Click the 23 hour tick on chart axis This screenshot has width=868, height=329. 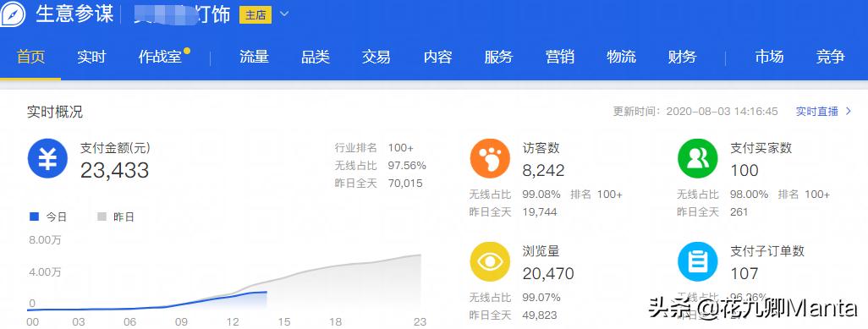pyautogui.click(x=420, y=321)
